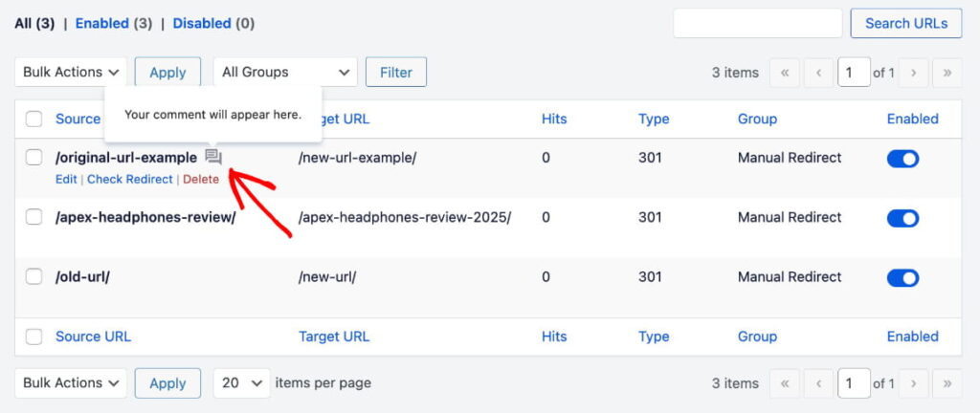This screenshot has width=980, height=413.
Task: Disable the /original-url-example redirect toggle
Action: (x=902, y=159)
